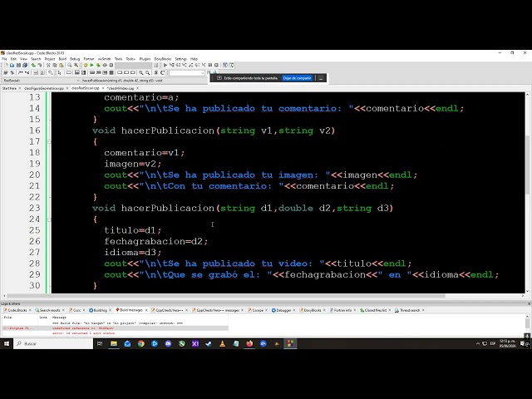Open the RedSocial class scope dropdown

coord(41,81)
